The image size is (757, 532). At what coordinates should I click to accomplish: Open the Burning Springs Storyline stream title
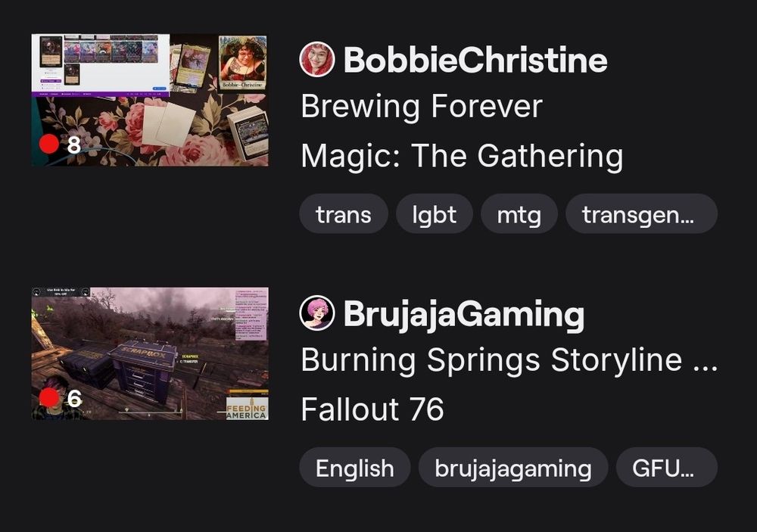click(x=509, y=360)
